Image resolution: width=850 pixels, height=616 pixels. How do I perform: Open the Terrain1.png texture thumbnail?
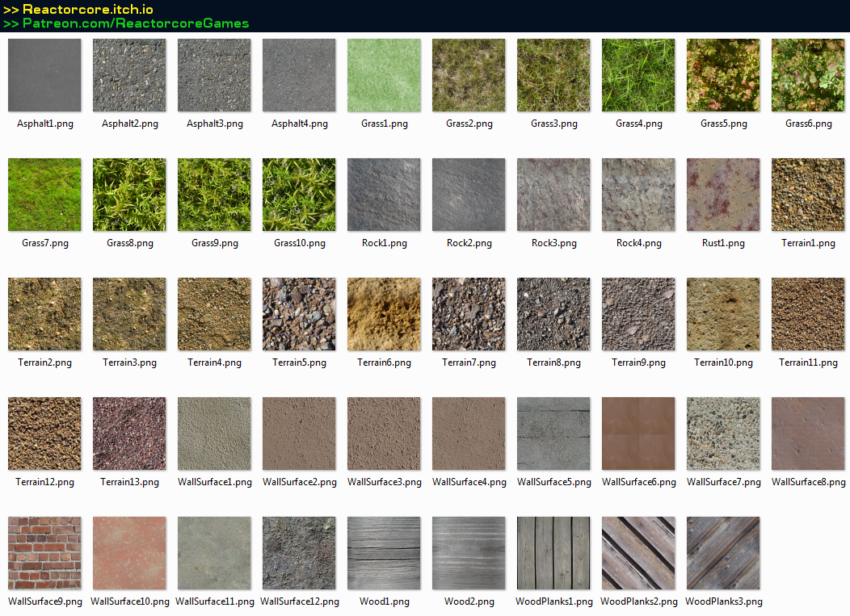click(808, 195)
